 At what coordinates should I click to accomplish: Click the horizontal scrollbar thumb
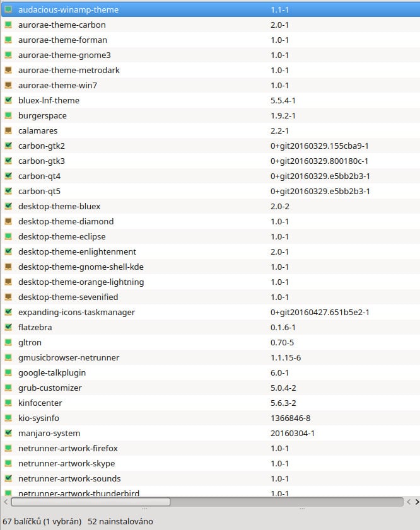91,502
